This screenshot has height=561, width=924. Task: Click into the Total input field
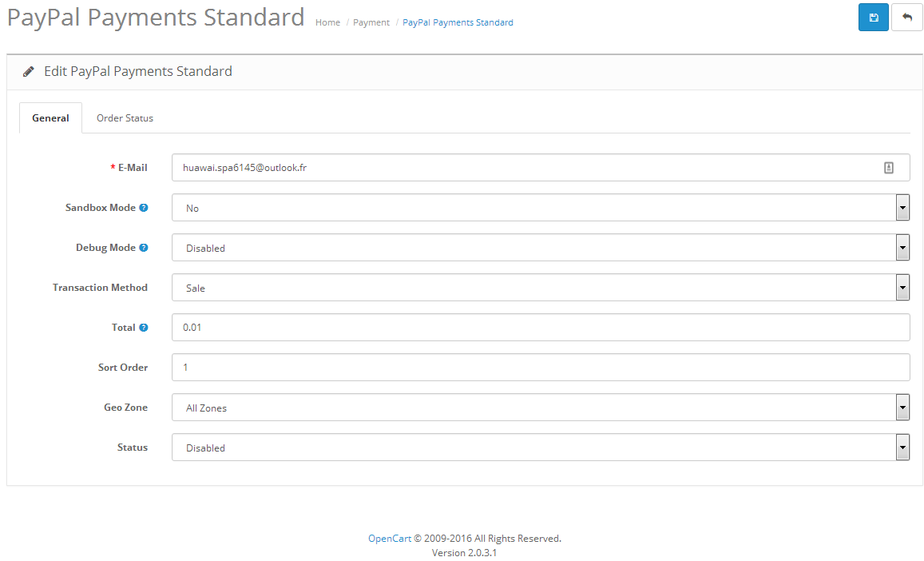[541, 328]
